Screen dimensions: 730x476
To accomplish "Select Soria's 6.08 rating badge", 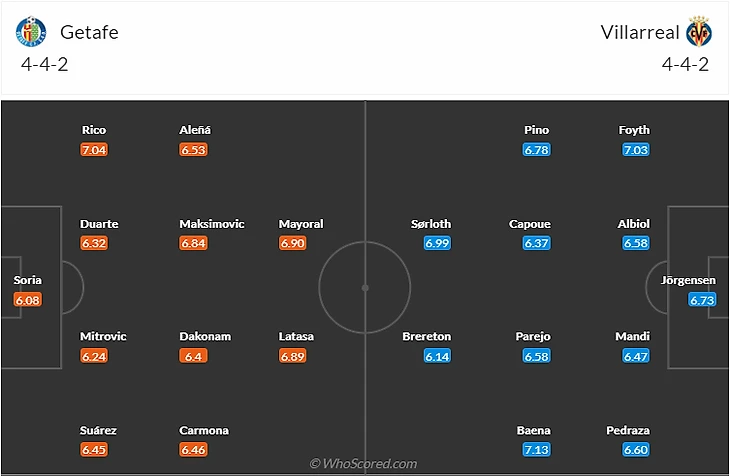I will [x=28, y=299].
